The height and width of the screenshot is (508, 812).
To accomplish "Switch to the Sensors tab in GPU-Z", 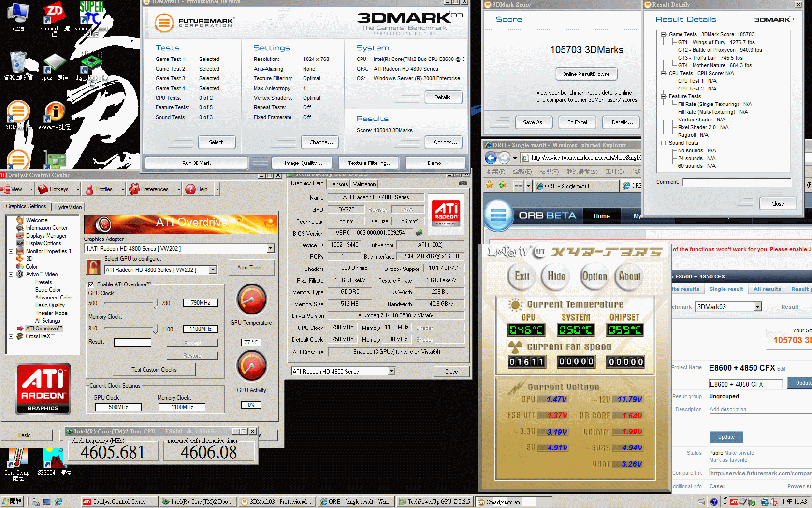I will 338,184.
